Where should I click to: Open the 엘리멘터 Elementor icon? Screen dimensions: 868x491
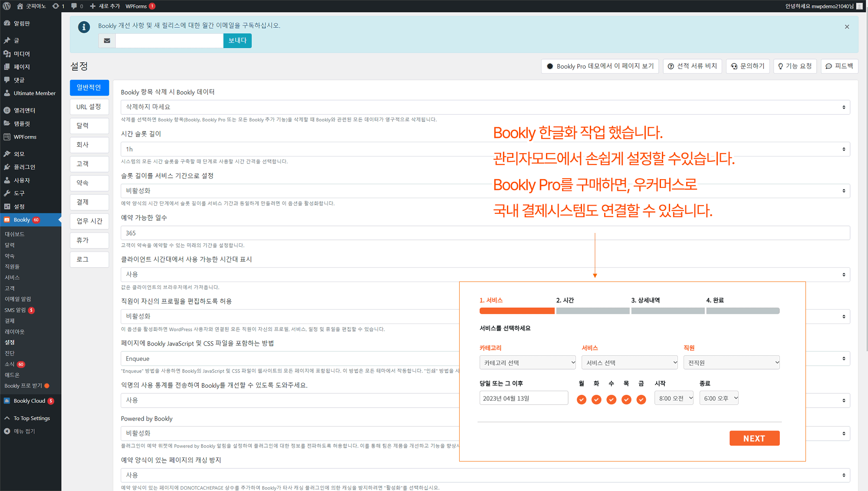coord(7,110)
